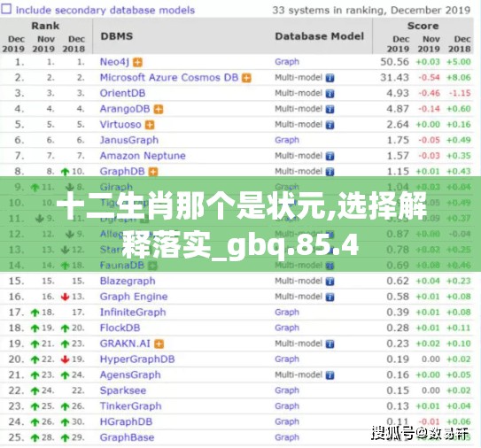Open Microsoft Azure Cosmos DB link
The height and width of the screenshot is (448, 481).
coord(169,78)
